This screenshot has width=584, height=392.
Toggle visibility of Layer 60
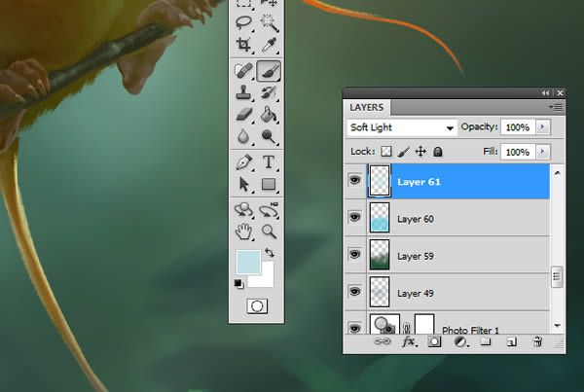(354, 218)
